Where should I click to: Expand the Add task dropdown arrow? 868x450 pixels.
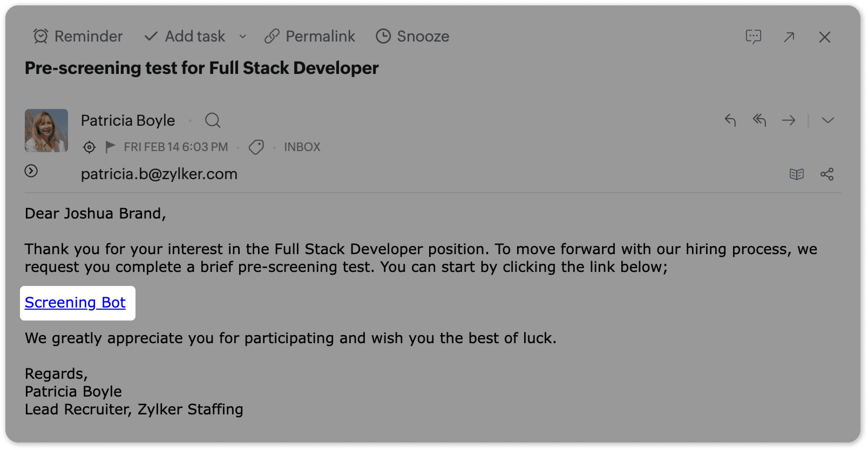(x=243, y=36)
